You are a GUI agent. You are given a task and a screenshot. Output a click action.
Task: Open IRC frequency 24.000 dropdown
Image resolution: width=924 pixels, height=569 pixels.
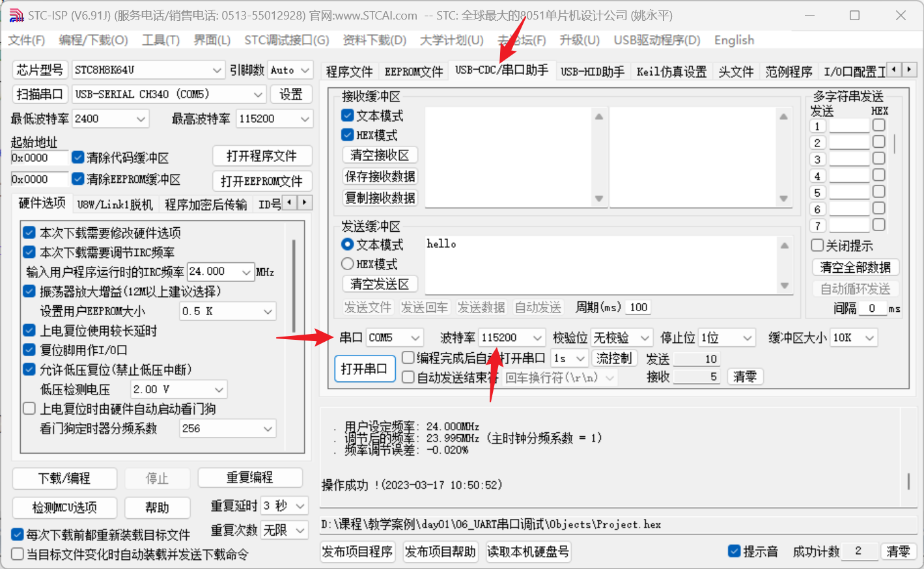point(221,271)
